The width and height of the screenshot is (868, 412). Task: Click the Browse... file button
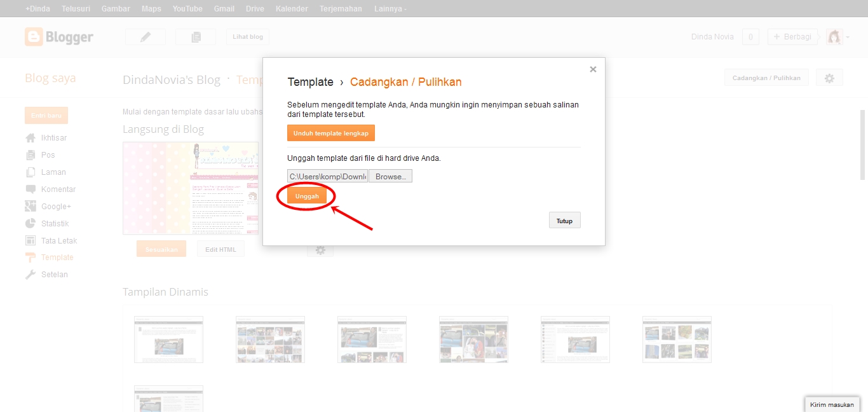391,176
